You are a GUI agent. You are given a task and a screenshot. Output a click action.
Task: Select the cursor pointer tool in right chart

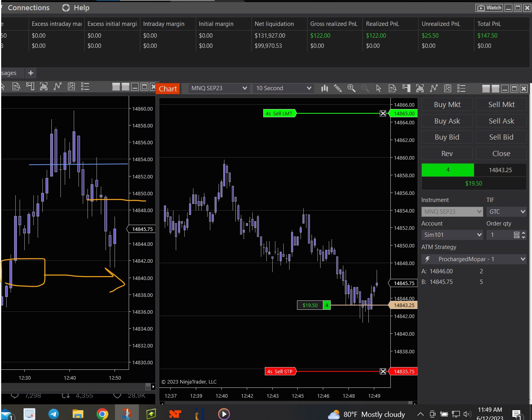point(378,88)
